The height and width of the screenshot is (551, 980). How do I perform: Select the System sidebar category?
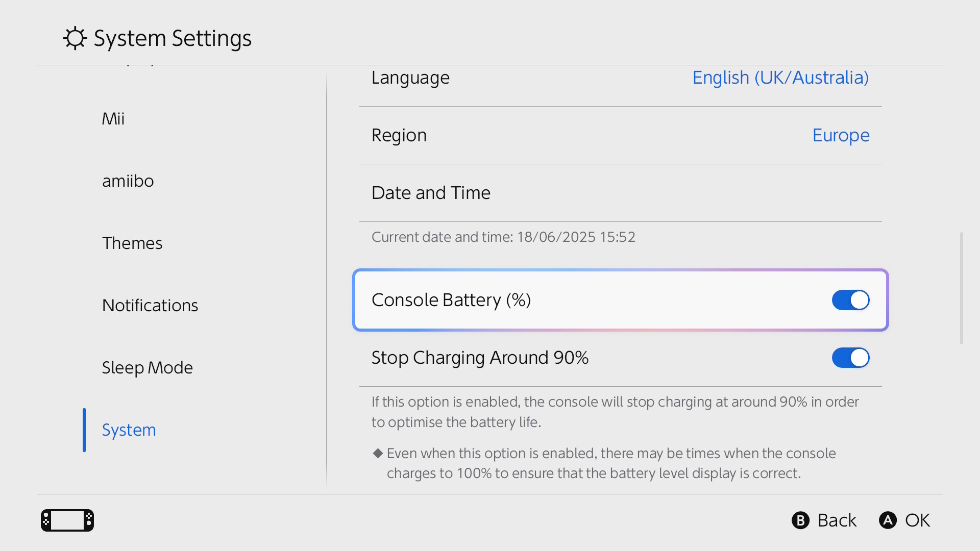coord(129,430)
